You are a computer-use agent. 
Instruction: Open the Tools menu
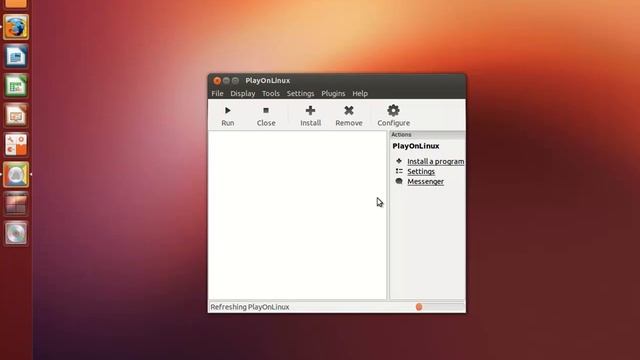pos(271,93)
